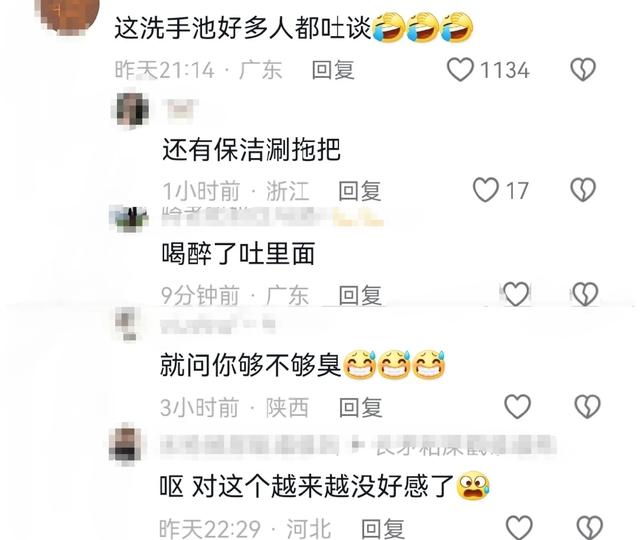
Task: Dislike the 就问你够不够臭 comment
Action: [587, 406]
